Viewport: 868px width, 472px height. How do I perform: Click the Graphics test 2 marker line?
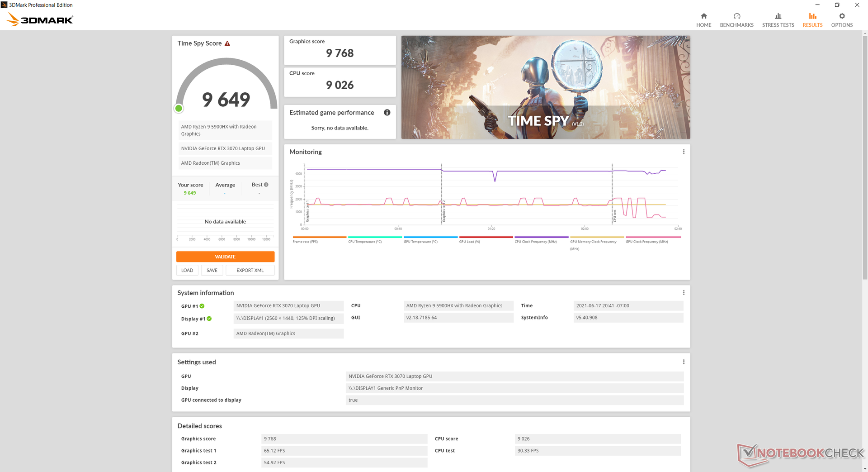click(x=441, y=194)
